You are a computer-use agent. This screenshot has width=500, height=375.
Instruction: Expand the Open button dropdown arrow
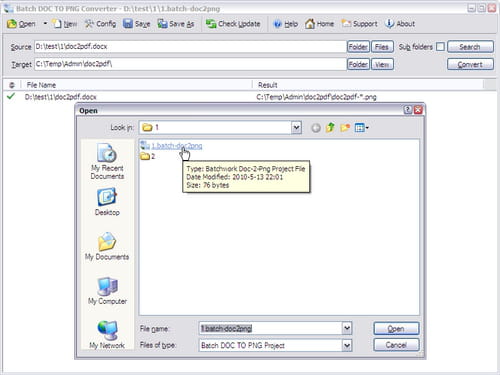click(45, 24)
